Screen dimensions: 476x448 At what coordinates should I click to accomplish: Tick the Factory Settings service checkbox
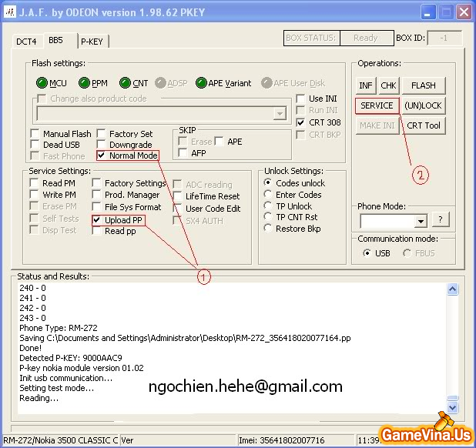pos(96,183)
